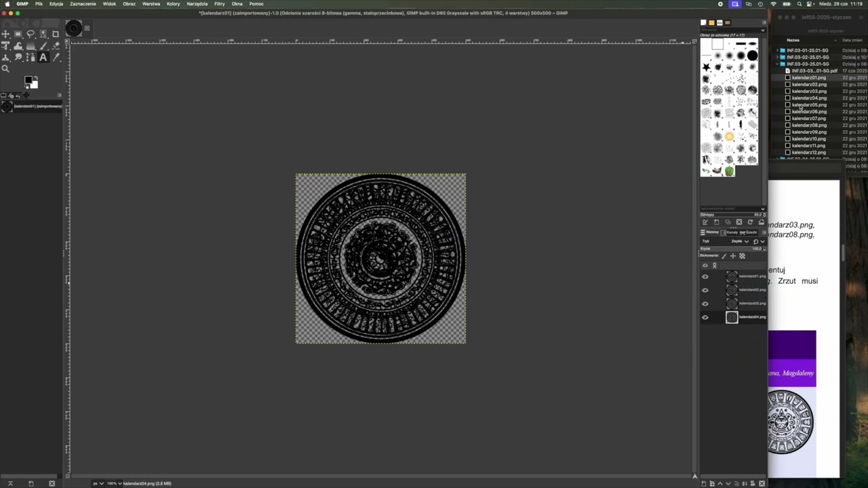The height and width of the screenshot is (488, 868).
Task: Click the foreground color swatch
Action: click(28, 80)
